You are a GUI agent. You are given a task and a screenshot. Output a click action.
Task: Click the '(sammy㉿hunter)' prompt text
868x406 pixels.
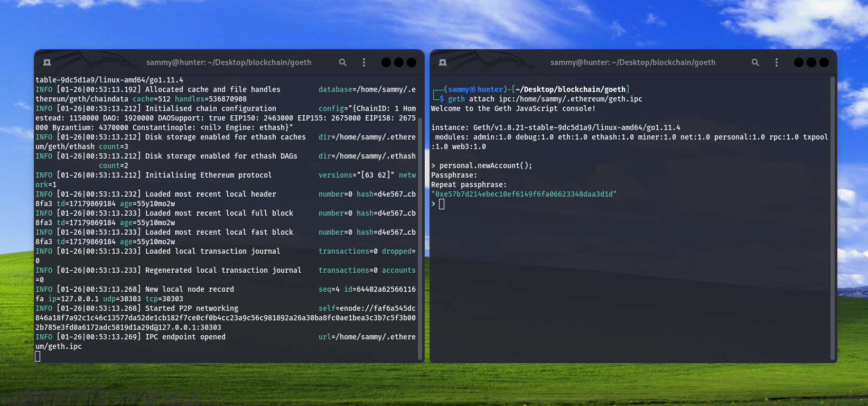pos(475,89)
